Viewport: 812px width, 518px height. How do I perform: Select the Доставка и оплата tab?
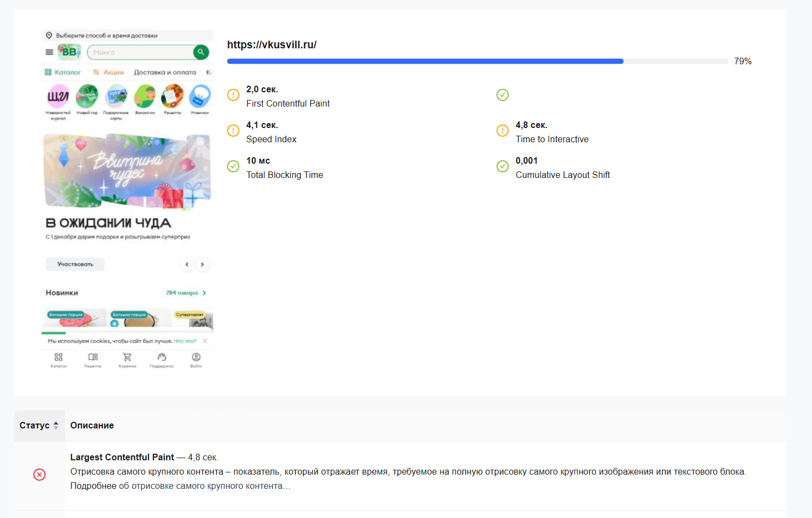165,73
